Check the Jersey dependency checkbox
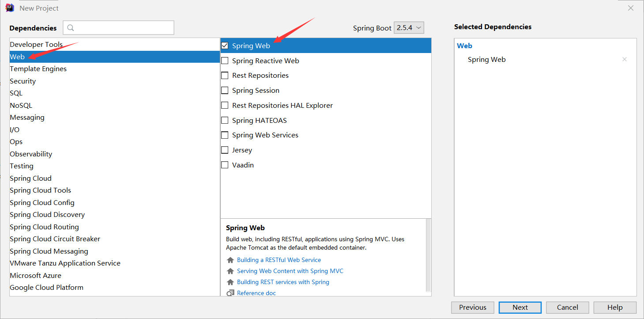The image size is (644, 319). (225, 150)
